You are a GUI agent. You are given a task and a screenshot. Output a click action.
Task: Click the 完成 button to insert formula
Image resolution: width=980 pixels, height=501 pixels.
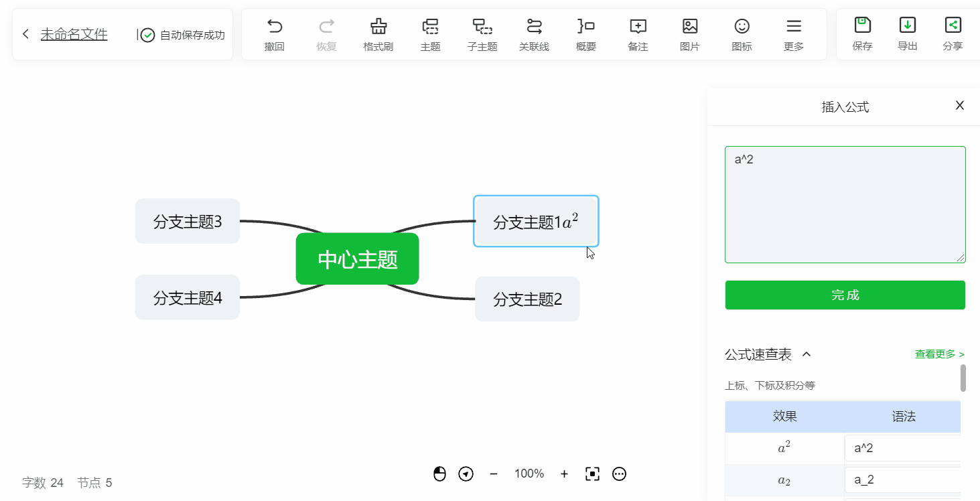(845, 295)
